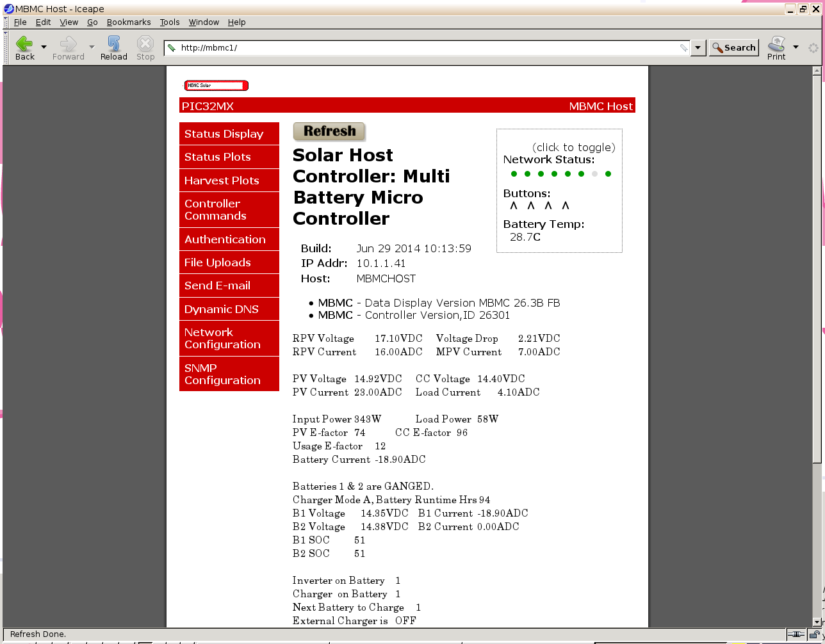Click the 'Refresh Done.' status text
825x644 pixels.
click(38, 634)
